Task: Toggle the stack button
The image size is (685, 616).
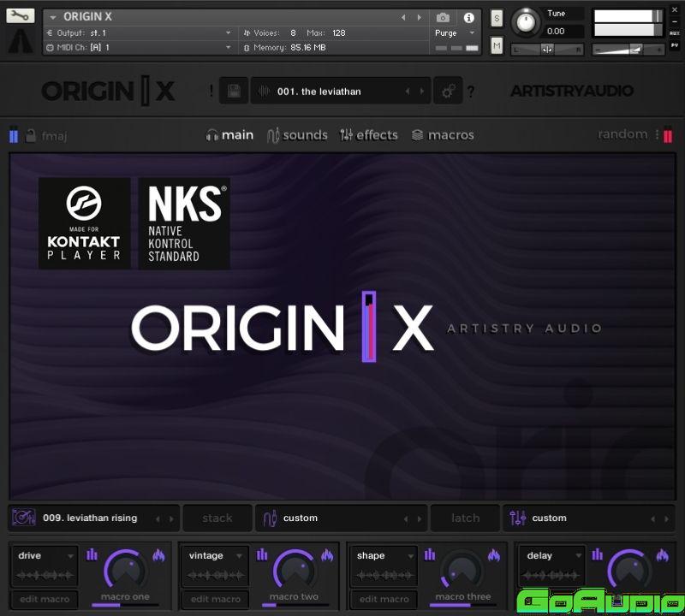Action: point(217,518)
